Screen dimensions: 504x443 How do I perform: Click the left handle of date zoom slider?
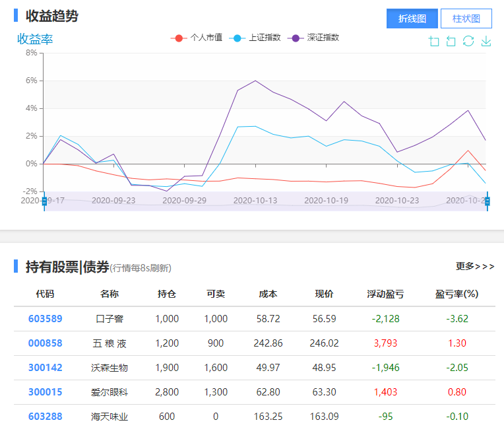[44, 201]
